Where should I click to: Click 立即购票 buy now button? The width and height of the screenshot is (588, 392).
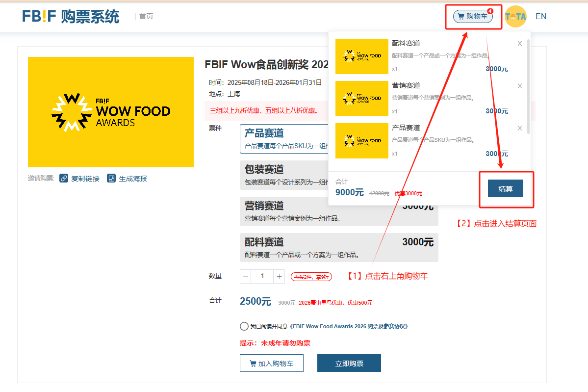pos(349,363)
